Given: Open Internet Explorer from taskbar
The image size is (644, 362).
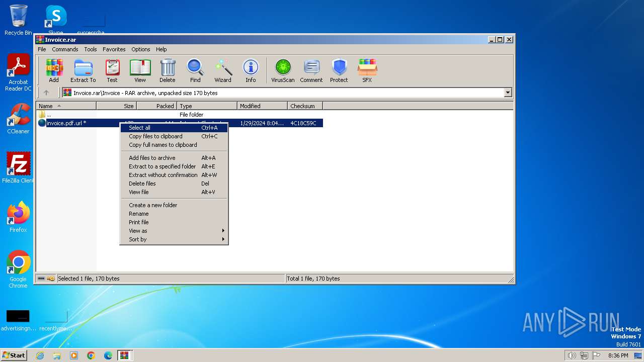Looking at the screenshot, I should pyautogui.click(x=40, y=355).
